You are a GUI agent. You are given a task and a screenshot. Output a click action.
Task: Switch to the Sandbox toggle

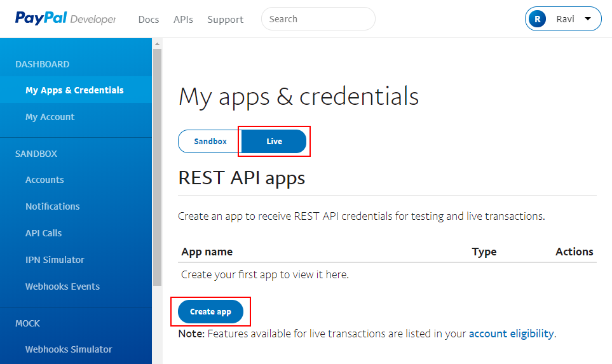coord(210,141)
